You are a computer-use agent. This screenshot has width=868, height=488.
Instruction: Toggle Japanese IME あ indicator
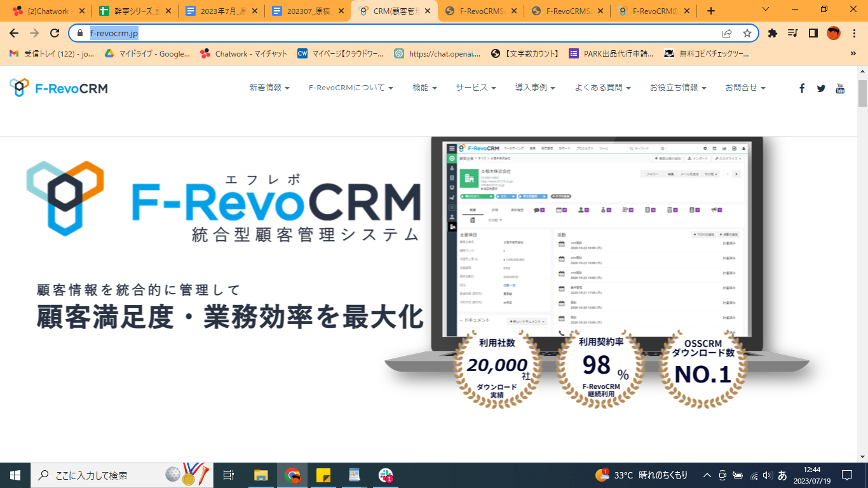782,475
